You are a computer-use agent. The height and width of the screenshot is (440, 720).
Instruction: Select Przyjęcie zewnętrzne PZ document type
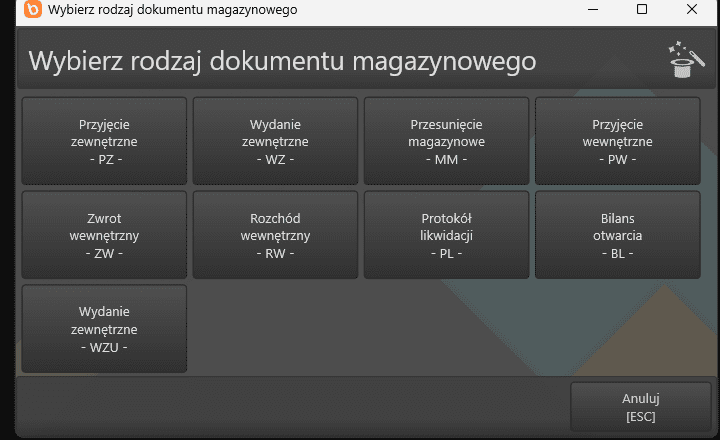(x=104, y=141)
